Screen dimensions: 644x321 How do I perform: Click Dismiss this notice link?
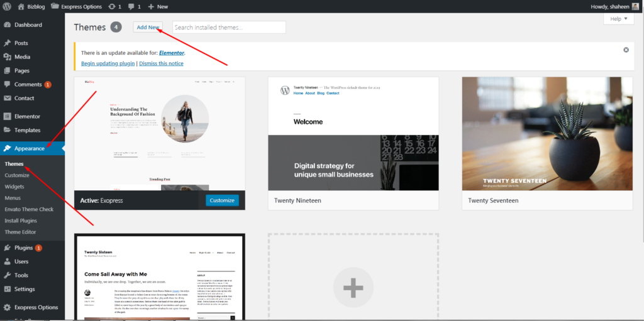point(162,63)
